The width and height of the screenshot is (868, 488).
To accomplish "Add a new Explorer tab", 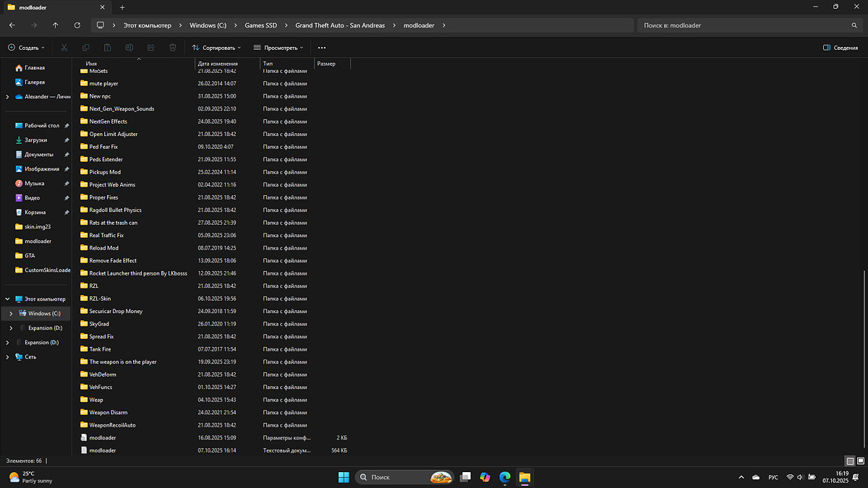I will pyautogui.click(x=122, y=7).
